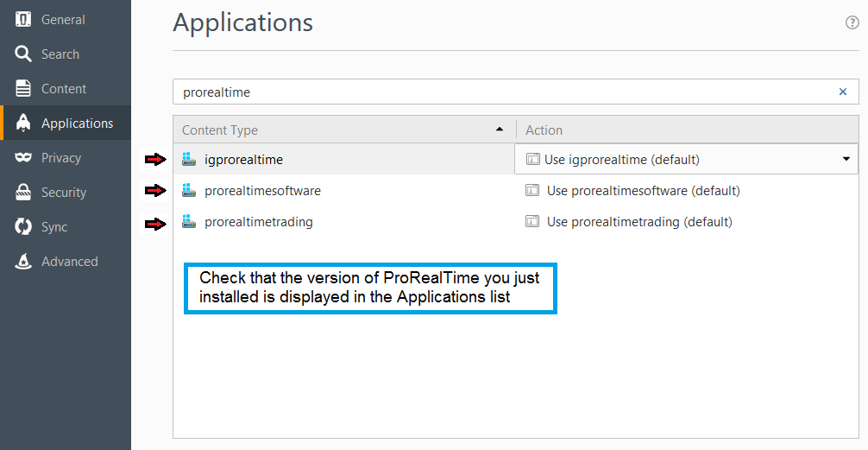
Task: Open the Use prorealtimetrading (default) action
Action: coord(638,221)
